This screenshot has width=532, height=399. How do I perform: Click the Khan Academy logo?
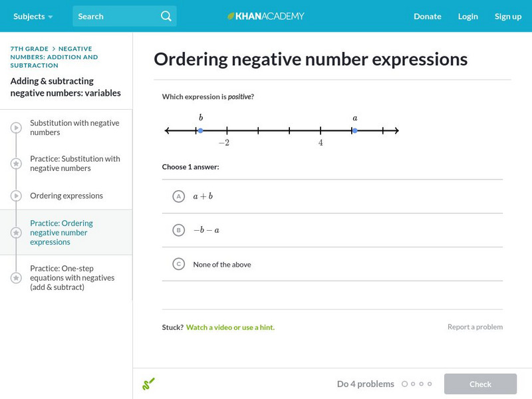pyautogui.click(x=266, y=16)
